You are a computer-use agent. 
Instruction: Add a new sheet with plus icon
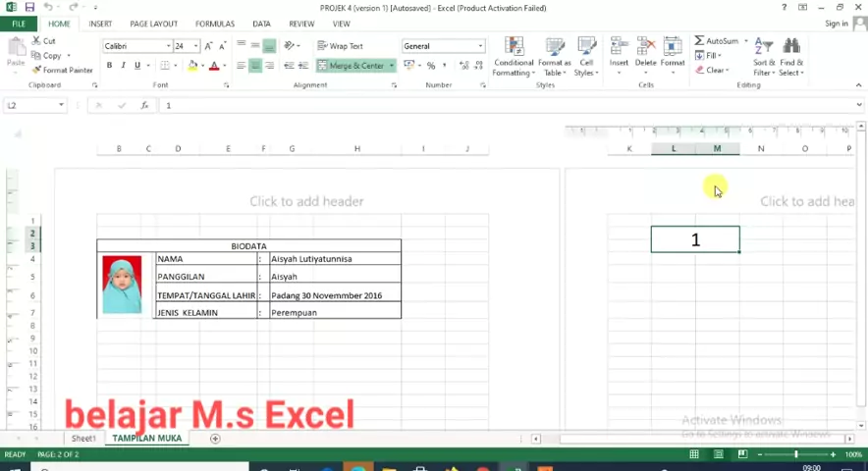[215, 439]
